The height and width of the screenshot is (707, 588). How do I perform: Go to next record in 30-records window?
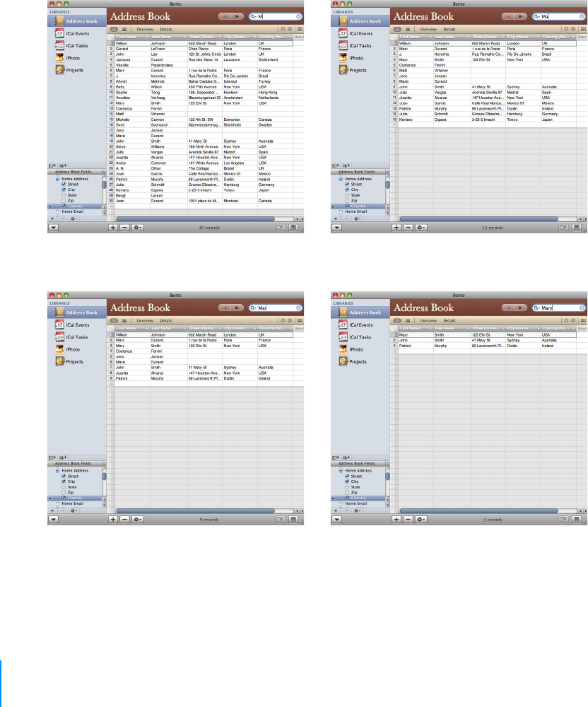click(237, 16)
